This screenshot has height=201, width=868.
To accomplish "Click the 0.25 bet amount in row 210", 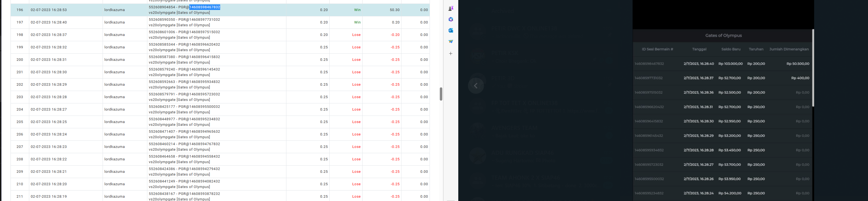I will pyautogui.click(x=324, y=184).
